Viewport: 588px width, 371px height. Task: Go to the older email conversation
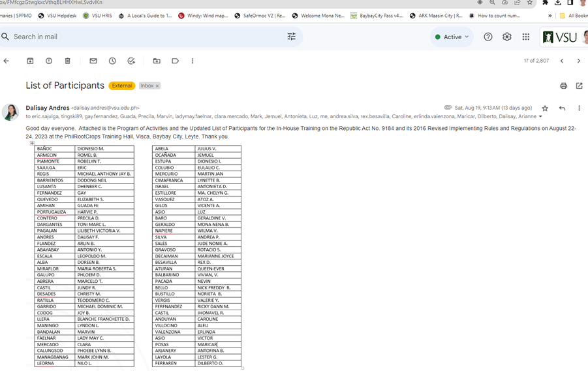click(x=578, y=61)
